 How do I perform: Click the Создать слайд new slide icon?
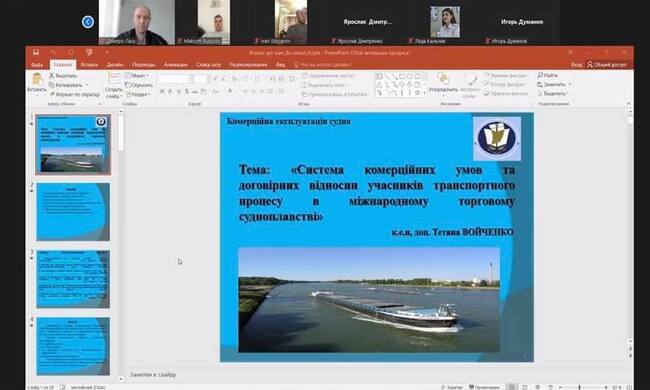tap(113, 79)
